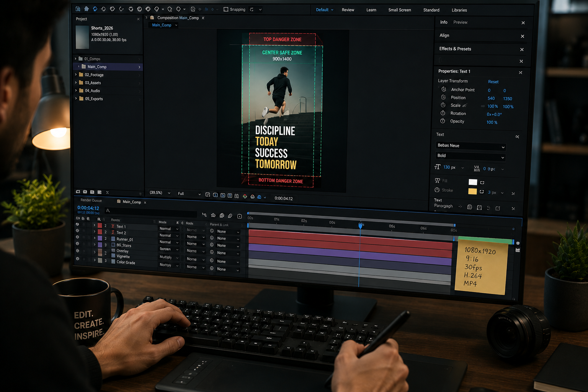Switch to the Standard workspace
Viewport: 588px width, 392px height.
click(x=431, y=10)
